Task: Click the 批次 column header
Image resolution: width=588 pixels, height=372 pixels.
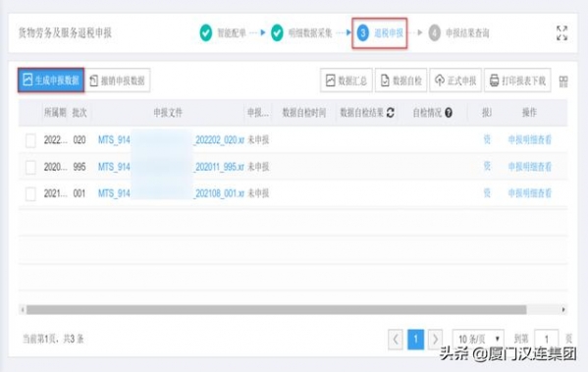Action: click(80, 113)
